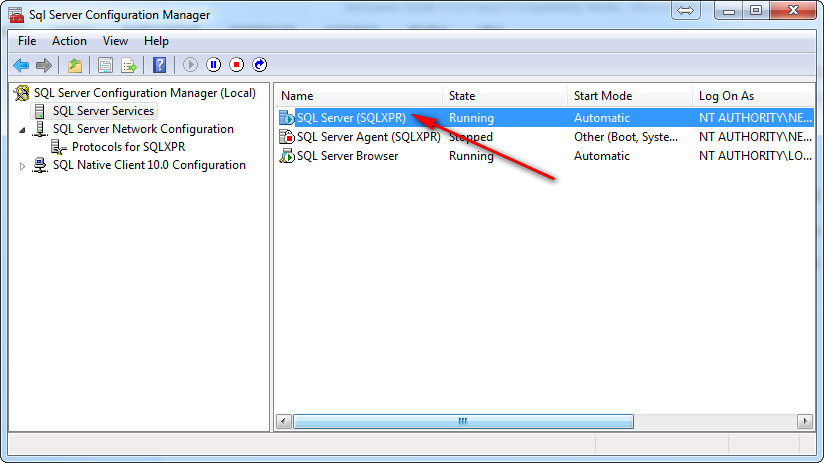Screen dimensions: 824x463
Task: Click the Configuration Manager root node icon
Action: pyautogui.click(x=22, y=93)
